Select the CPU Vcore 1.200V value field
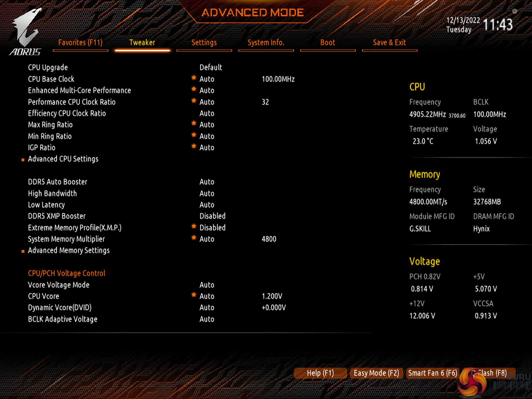This screenshot has height=399, width=532. tap(272, 296)
